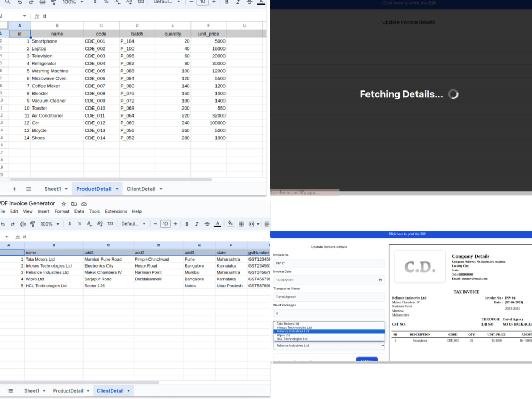532x399 pixels.
Task: Open the calendar picker in Invoice Date field
Action: pyautogui.click(x=380, y=280)
